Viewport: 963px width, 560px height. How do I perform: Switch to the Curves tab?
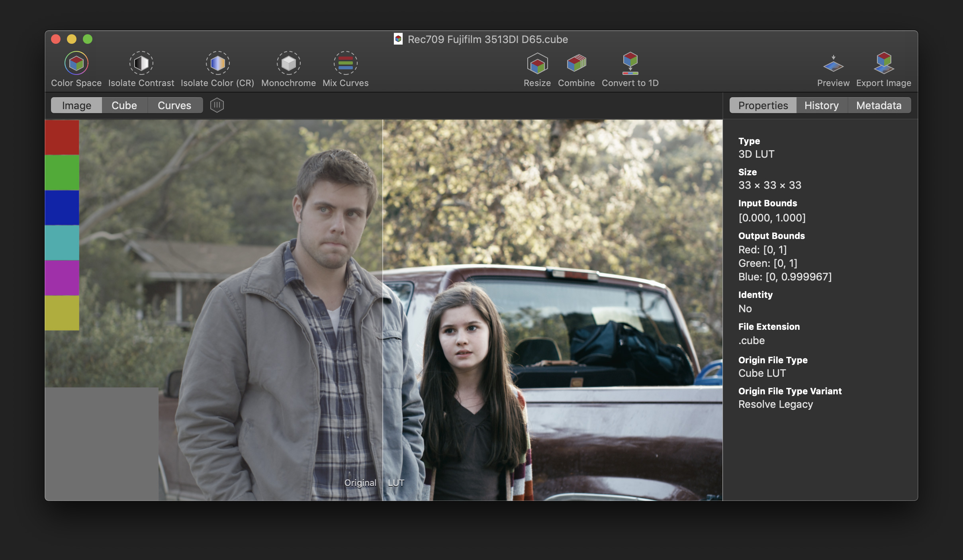click(174, 105)
